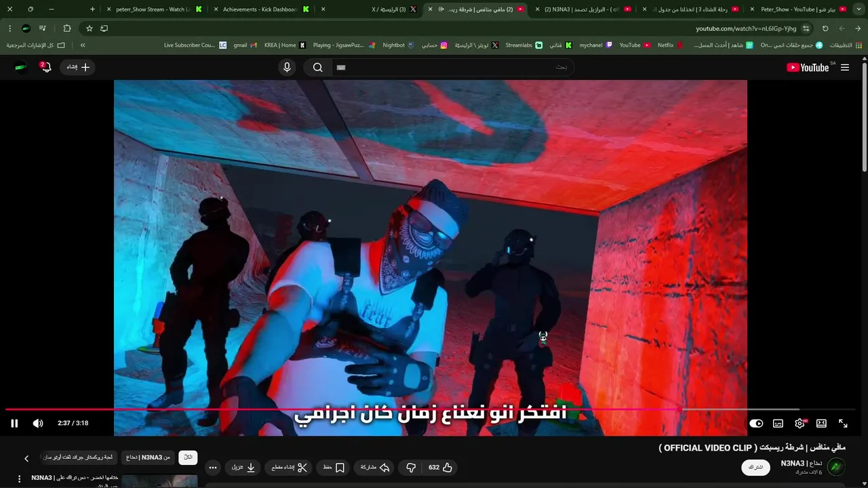The width and height of the screenshot is (868, 488).
Task: Click the youtube.com address bar URL
Action: point(746,28)
